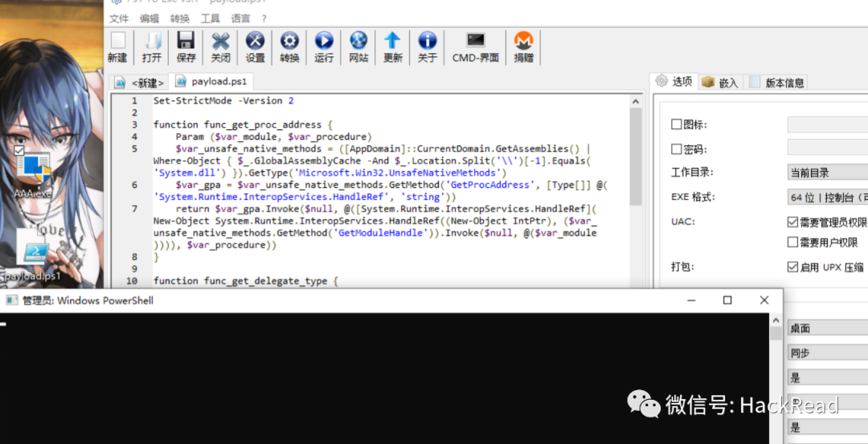Select the 选项 (Options) panel tab
The width and height of the screenshot is (868, 444).
674,81
